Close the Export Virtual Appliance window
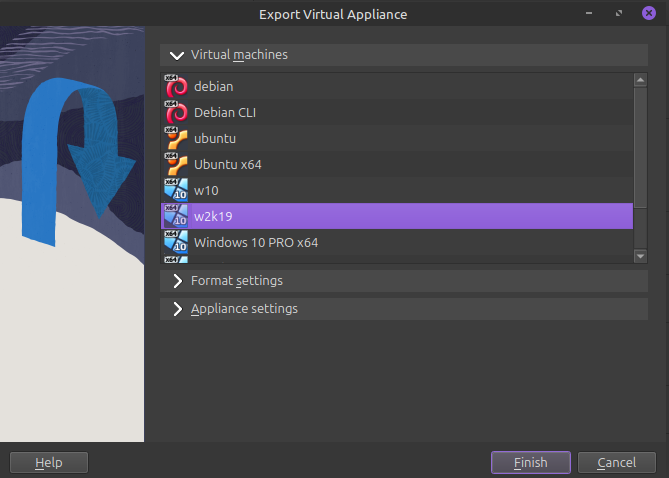This screenshot has width=669, height=478. point(649,14)
